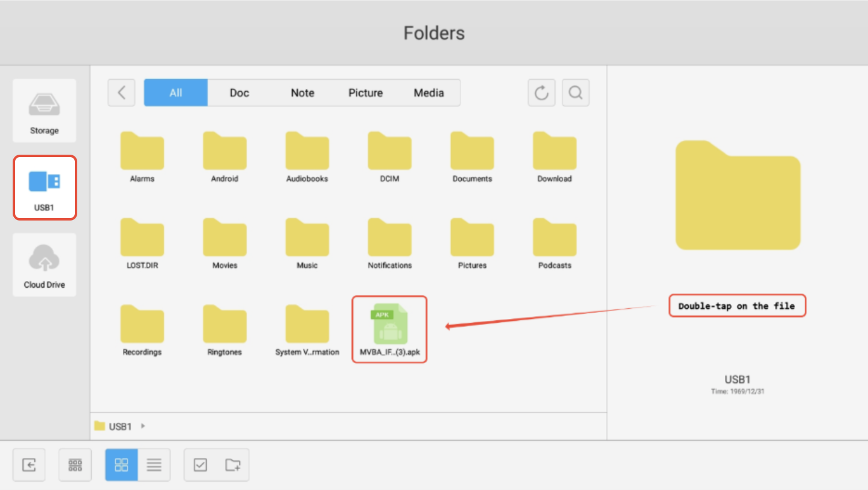Select the USB1 drive icon
Viewport: 868px width, 490px height.
[x=44, y=187]
